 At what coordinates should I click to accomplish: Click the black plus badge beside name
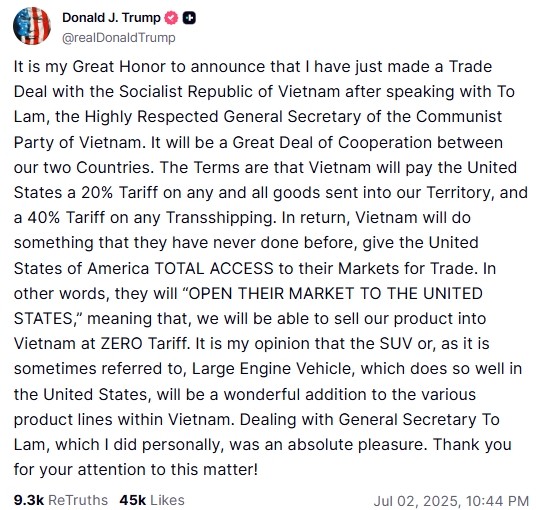point(189,18)
